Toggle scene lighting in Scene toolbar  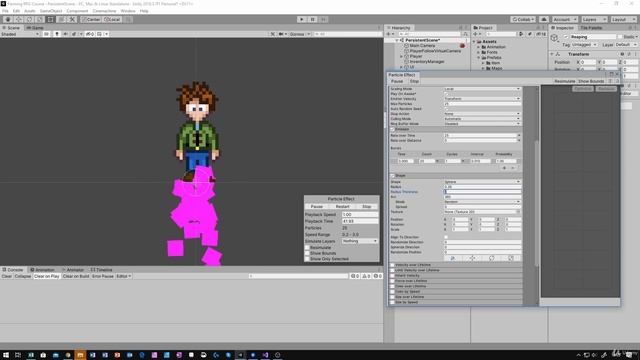coord(57,34)
